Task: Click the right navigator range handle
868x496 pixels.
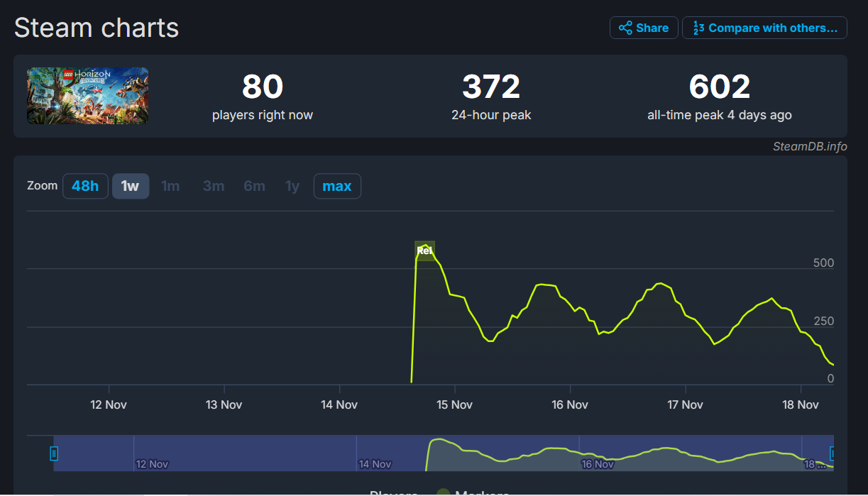Action: 833,453
